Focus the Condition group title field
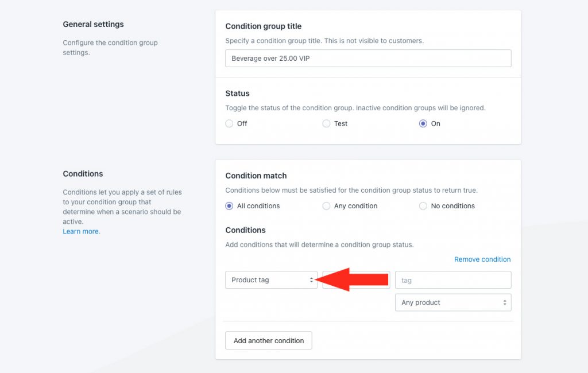 pos(368,59)
